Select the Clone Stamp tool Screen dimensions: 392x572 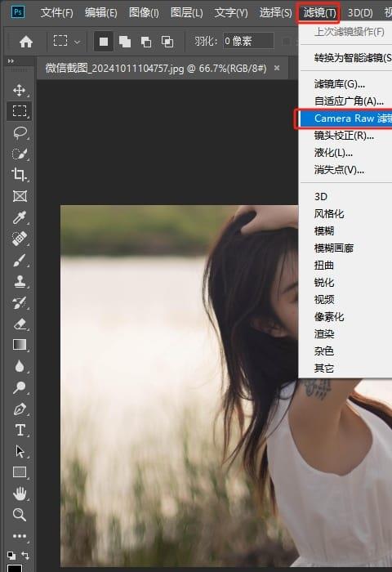[x=20, y=281]
